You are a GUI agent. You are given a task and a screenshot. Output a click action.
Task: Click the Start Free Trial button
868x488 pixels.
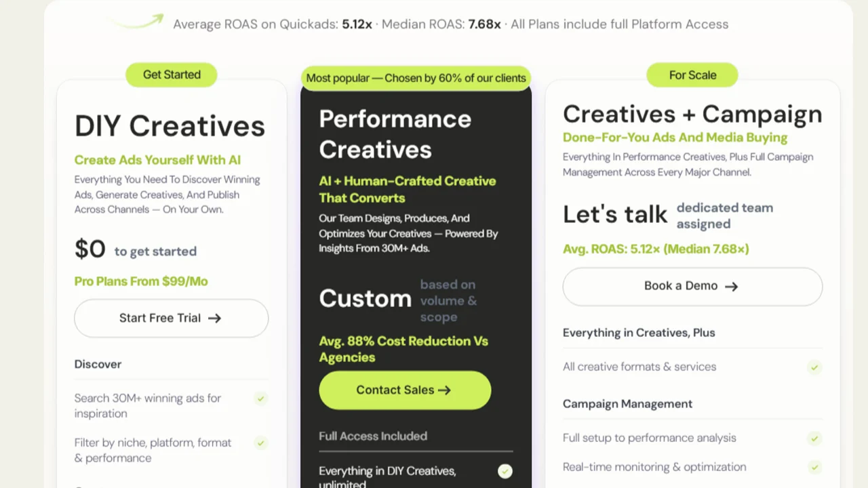coord(171,318)
